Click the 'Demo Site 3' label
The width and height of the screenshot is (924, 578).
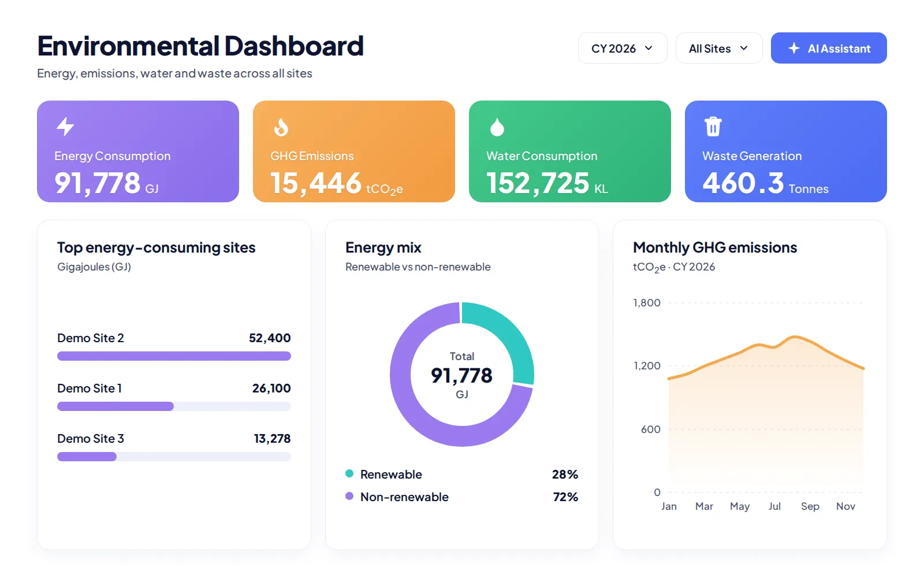91,439
